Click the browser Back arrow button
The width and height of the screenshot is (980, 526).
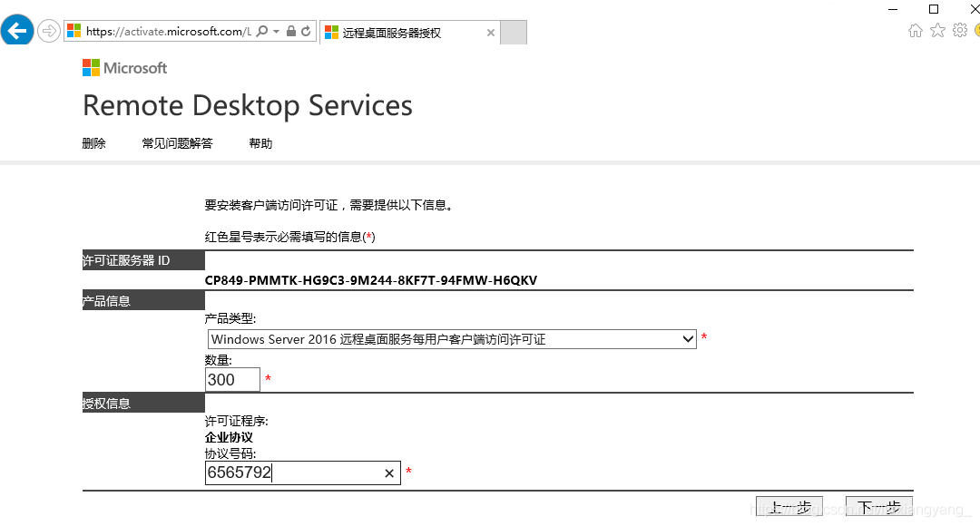coord(18,31)
